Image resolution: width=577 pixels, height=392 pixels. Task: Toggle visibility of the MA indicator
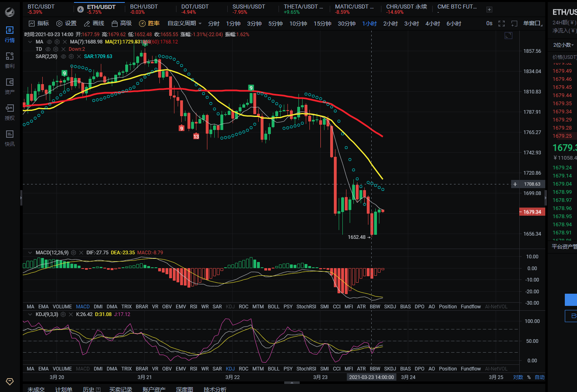point(49,42)
